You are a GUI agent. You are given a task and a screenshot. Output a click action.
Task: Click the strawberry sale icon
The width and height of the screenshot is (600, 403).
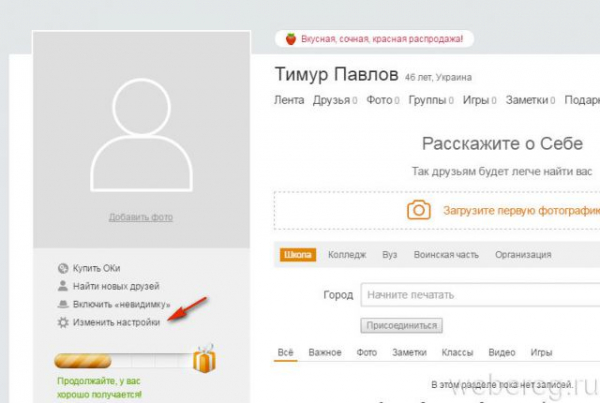pyautogui.click(x=291, y=39)
